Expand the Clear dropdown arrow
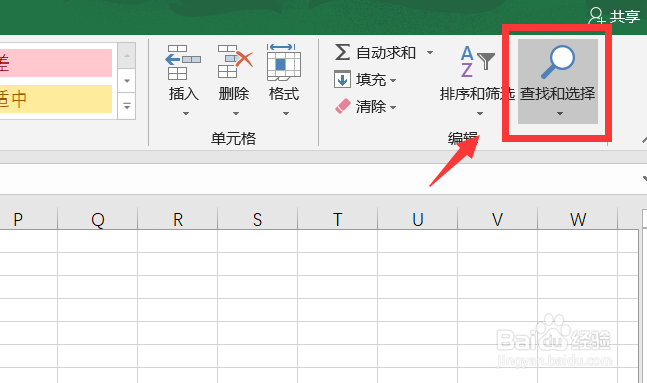The image size is (647, 383). (x=393, y=108)
